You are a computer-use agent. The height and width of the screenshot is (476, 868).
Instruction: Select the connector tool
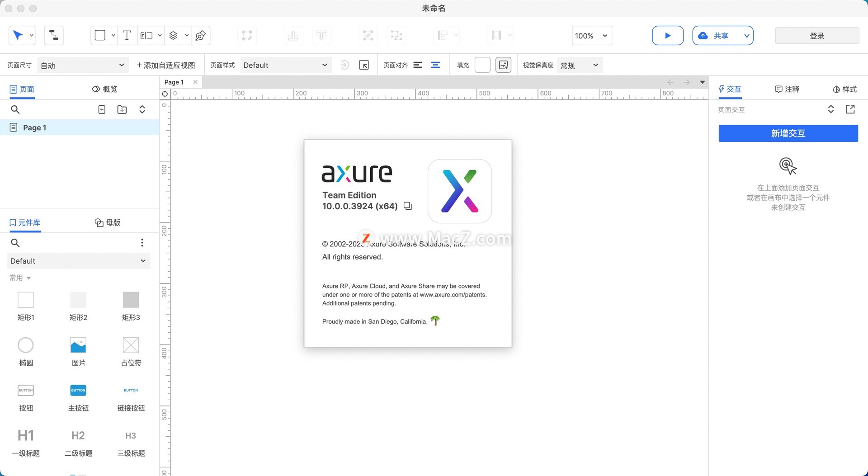(x=54, y=35)
